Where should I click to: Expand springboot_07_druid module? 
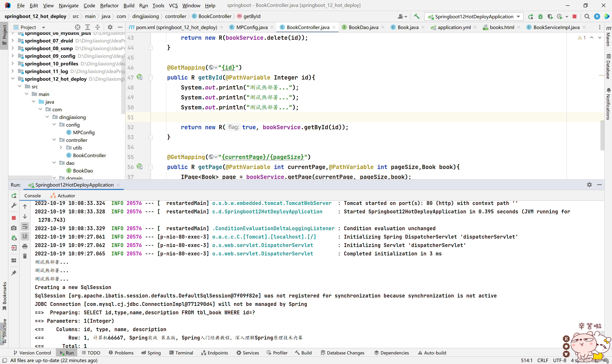(13, 41)
